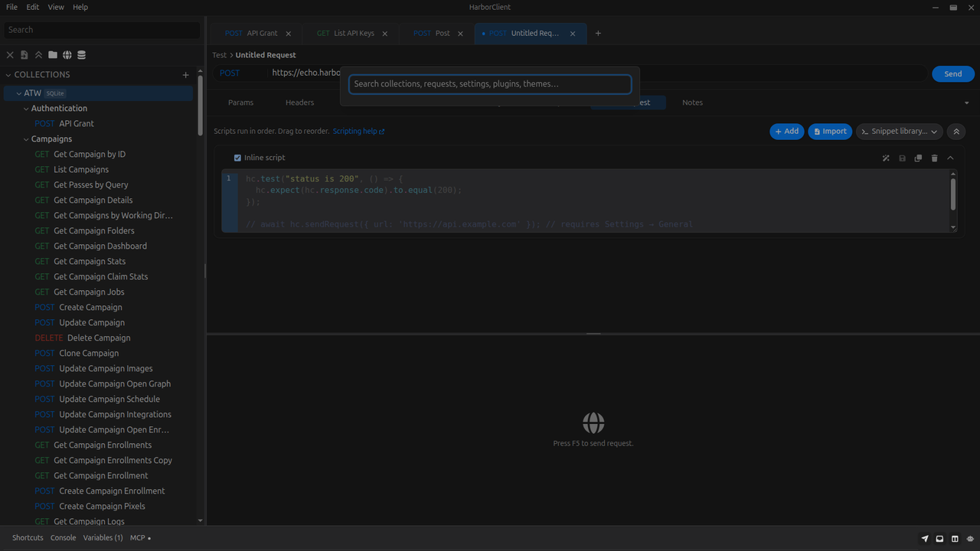Click the save icon on Inline script
Image resolution: width=980 pixels, height=551 pixels.
tap(902, 158)
